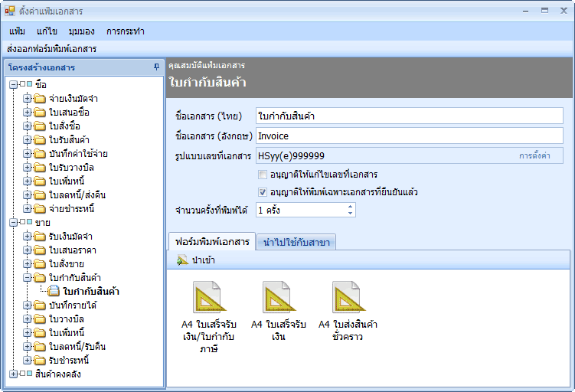Switch to the นำไปใช้กับสาขา tab
This screenshot has width=575, height=392.
click(296, 242)
